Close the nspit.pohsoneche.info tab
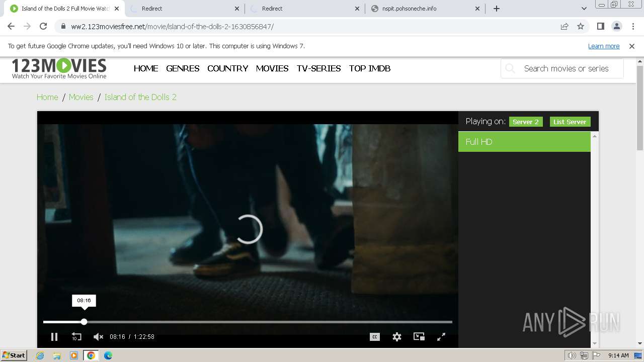Viewport: 644px width, 362px height. (x=477, y=9)
